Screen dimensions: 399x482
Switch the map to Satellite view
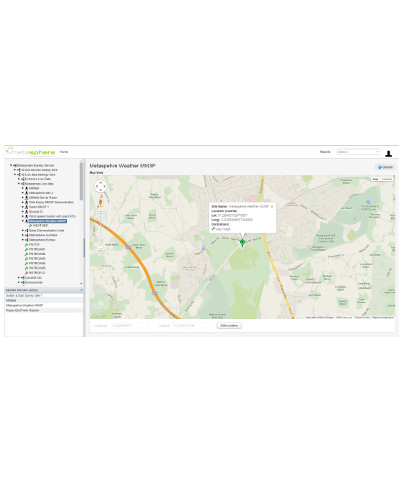pyautogui.click(x=386, y=179)
